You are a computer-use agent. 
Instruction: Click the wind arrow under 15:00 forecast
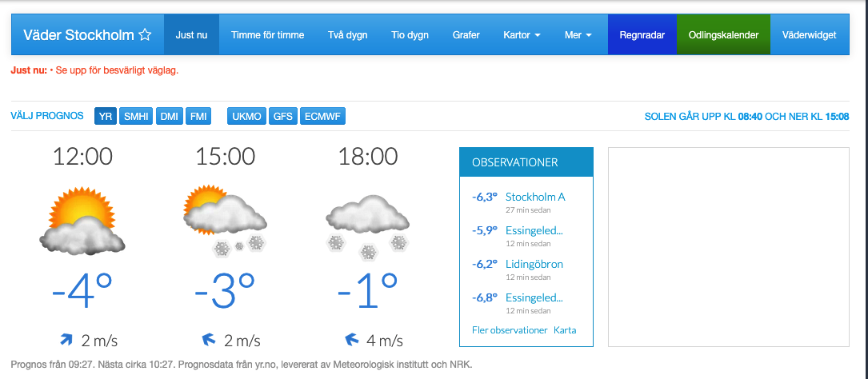(210, 340)
